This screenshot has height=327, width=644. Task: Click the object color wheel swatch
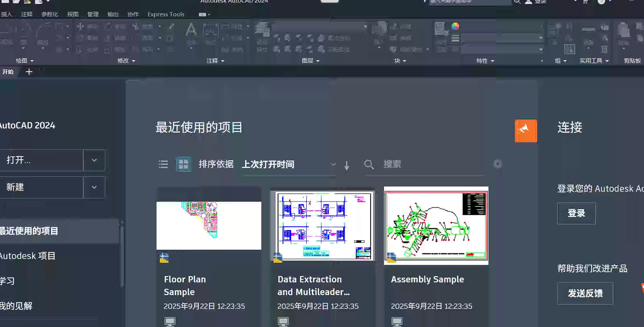[455, 26]
